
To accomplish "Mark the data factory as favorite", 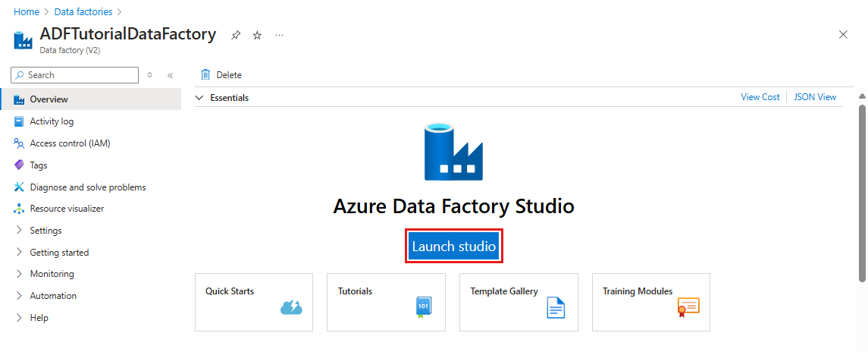I will click(x=257, y=36).
